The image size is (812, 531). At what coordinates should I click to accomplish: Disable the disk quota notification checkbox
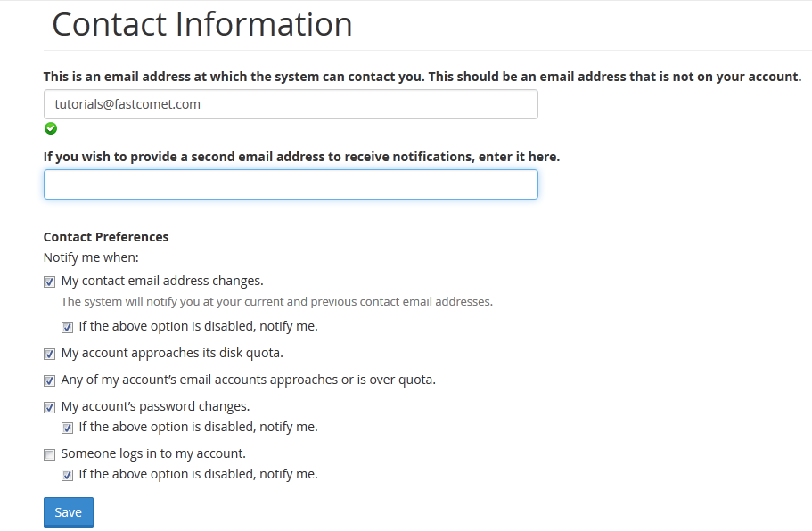tap(50, 354)
